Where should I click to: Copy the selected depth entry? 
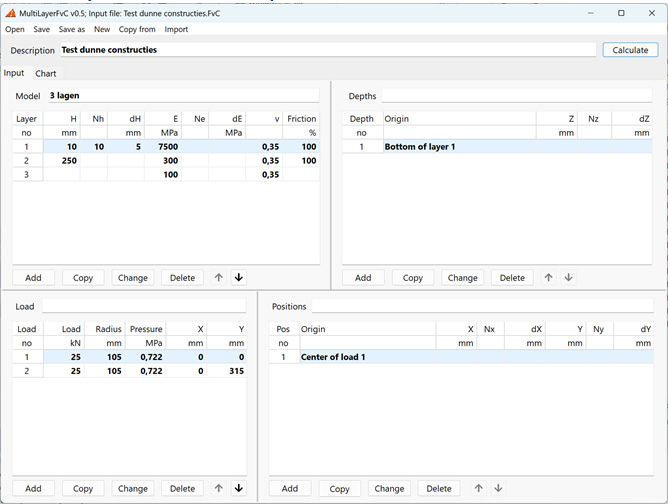click(x=412, y=278)
